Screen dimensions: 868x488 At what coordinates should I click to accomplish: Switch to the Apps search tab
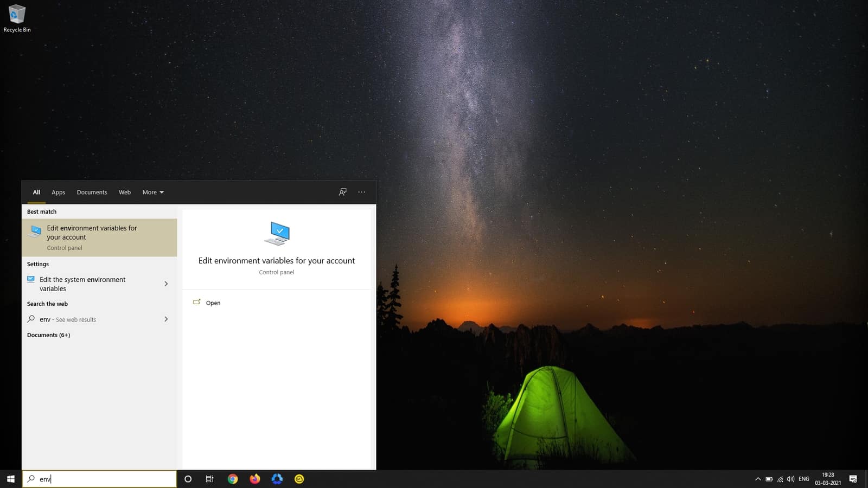click(59, 192)
